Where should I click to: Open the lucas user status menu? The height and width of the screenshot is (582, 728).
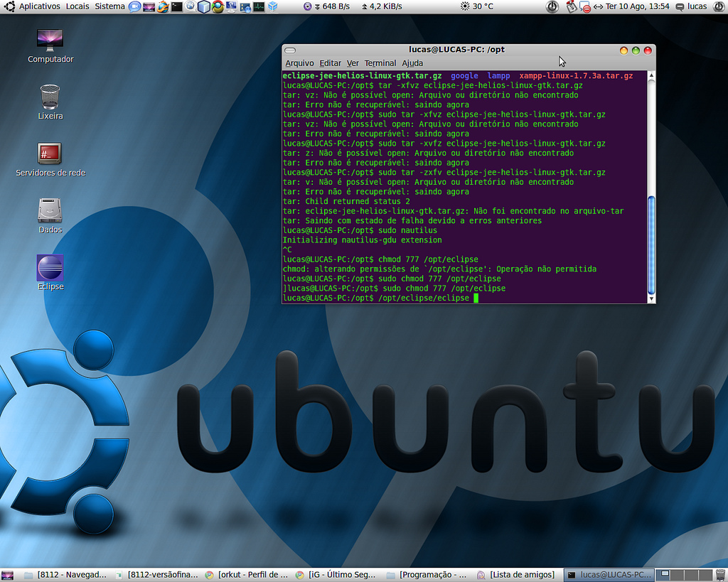(x=692, y=6)
